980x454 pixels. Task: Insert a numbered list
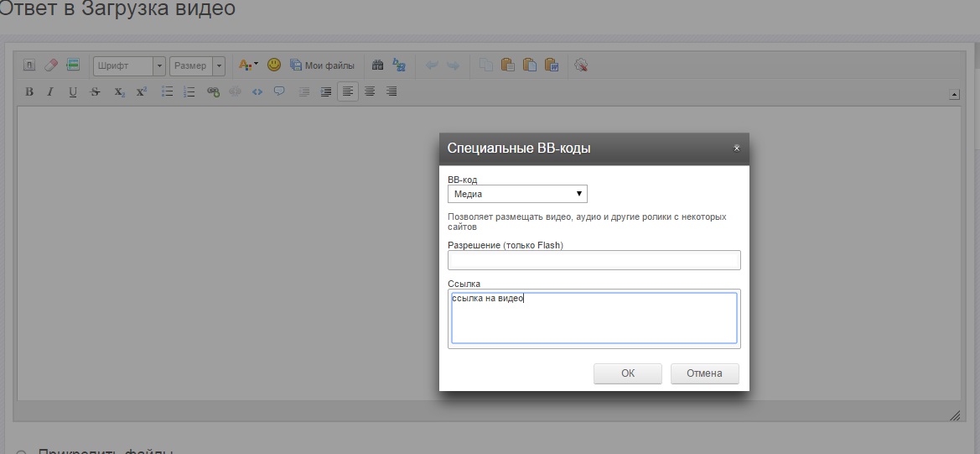189,92
